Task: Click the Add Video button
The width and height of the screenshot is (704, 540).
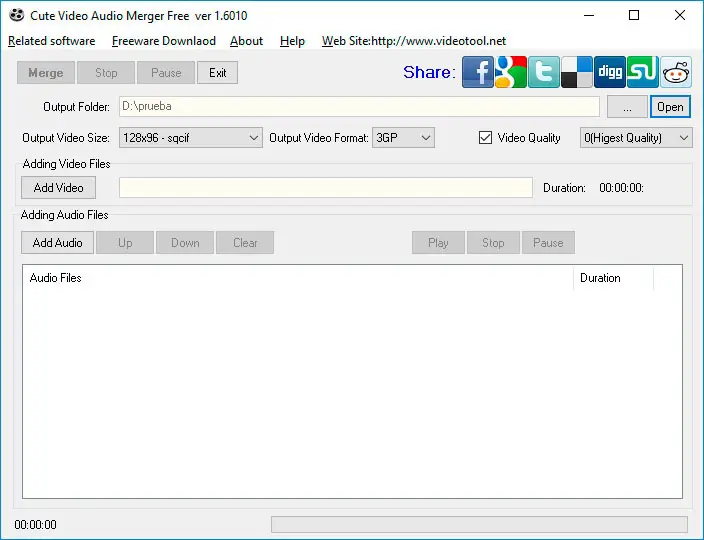Action: pyautogui.click(x=58, y=188)
